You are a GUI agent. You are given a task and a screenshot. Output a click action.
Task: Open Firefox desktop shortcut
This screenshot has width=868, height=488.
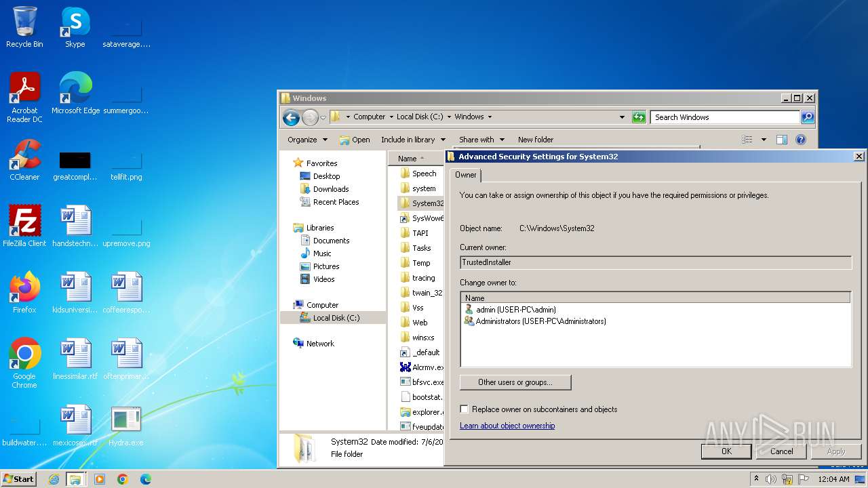[24, 292]
